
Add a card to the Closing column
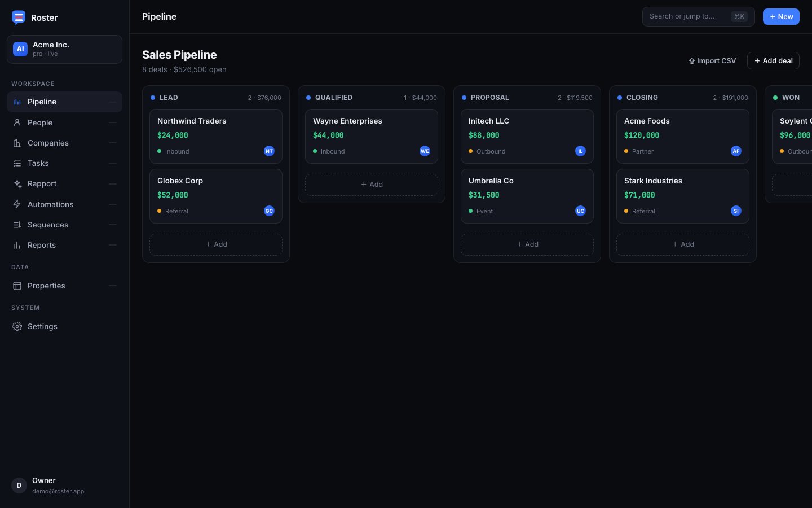coord(683,244)
